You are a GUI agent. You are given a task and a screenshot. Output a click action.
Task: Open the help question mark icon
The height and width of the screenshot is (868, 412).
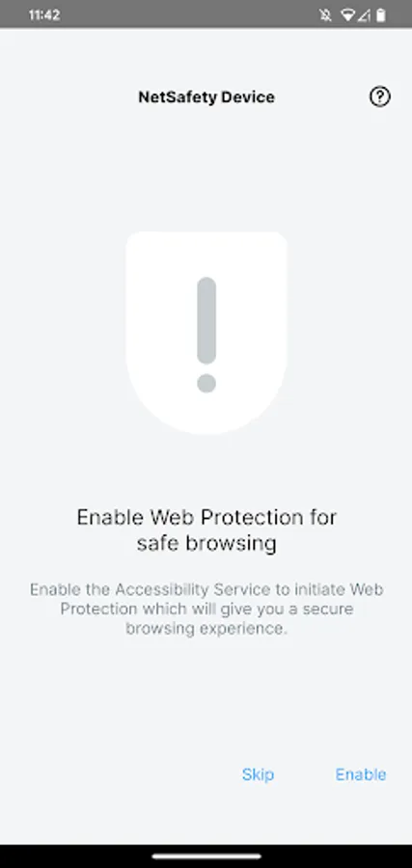(x=380, y=96)
